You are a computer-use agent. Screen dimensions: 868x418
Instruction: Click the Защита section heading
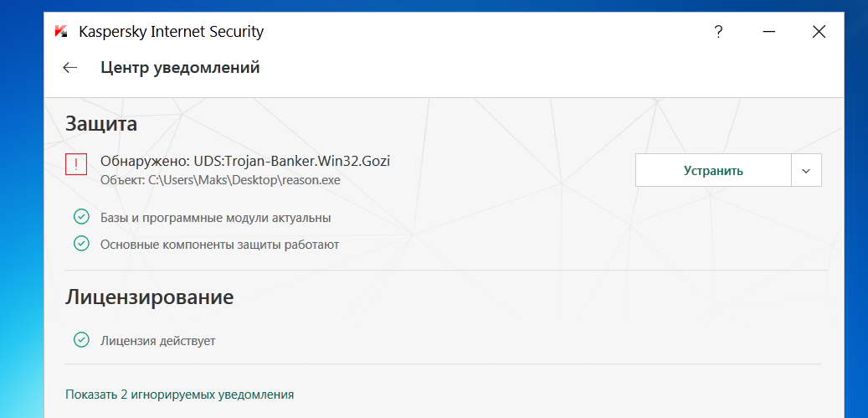(x=101, y=124)
